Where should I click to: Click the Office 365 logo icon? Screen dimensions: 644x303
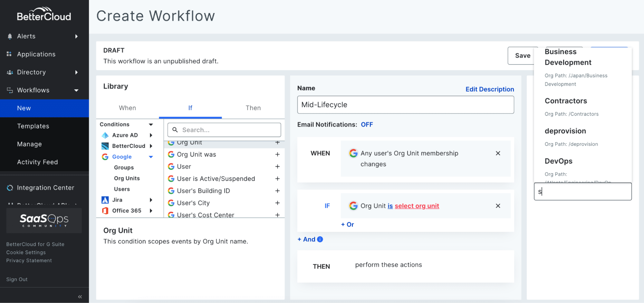(105, 210)
